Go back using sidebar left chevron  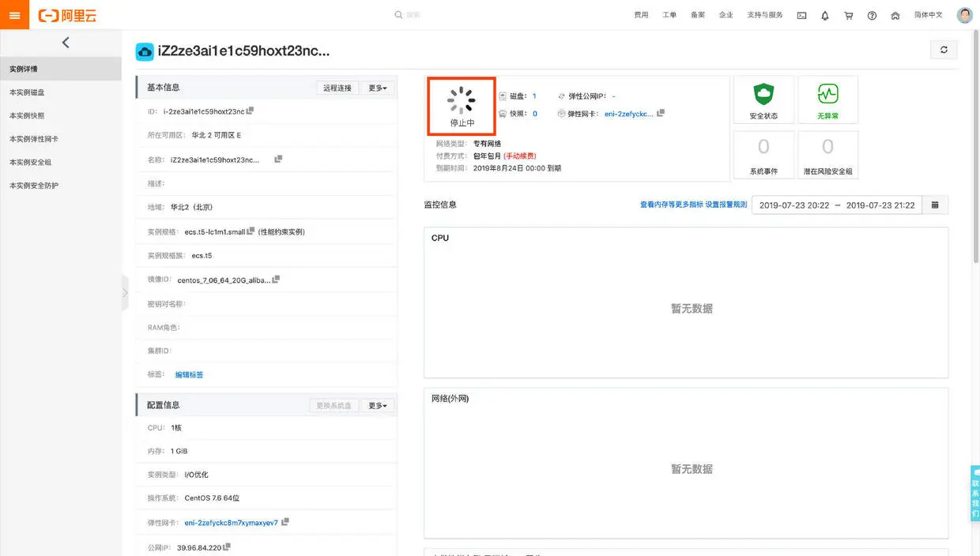(66, 43)
